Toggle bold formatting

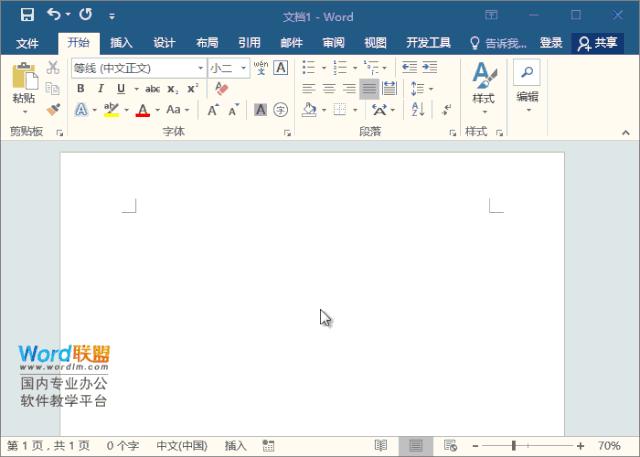(x=81, y=89)
